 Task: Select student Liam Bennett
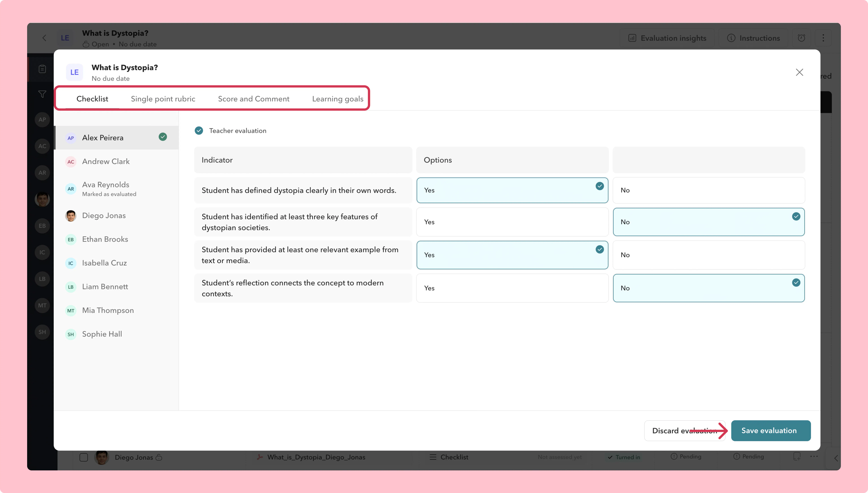pyautogui.click(x=116, y=287)
